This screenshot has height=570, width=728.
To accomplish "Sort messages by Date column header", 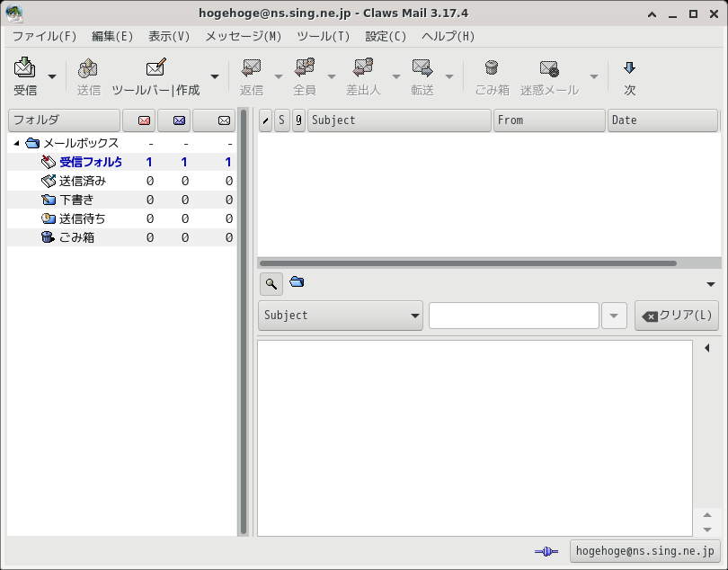I will coord(663,120).
